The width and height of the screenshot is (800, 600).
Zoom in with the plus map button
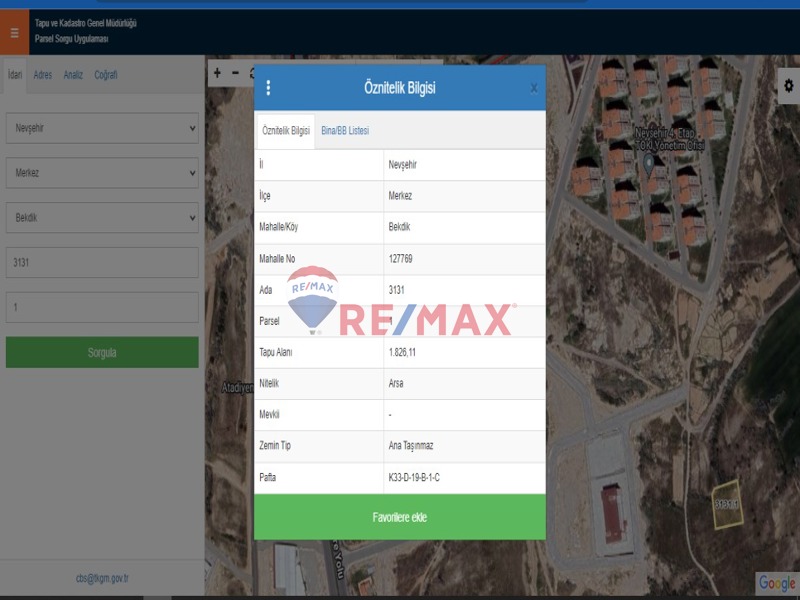click(x=218, y=73)
